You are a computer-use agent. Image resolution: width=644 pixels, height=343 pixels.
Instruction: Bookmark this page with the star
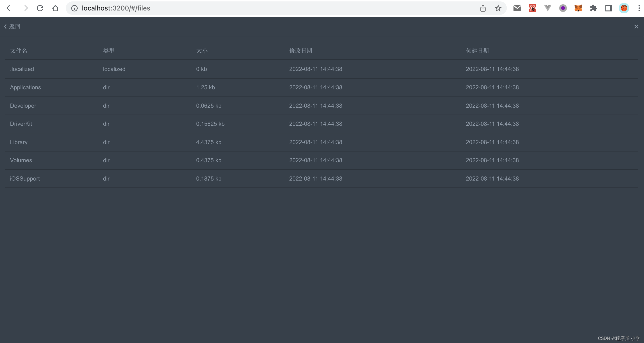tap(498, 8)
